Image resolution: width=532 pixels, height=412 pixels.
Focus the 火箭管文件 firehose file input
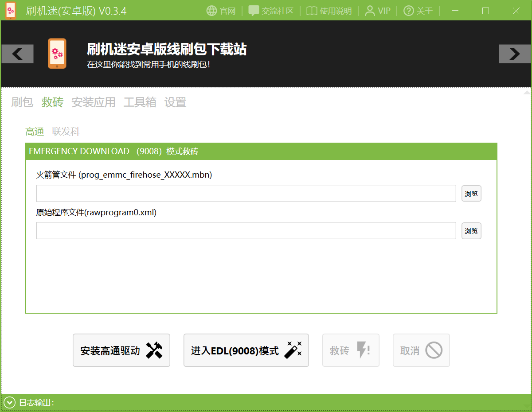(246, 193)
